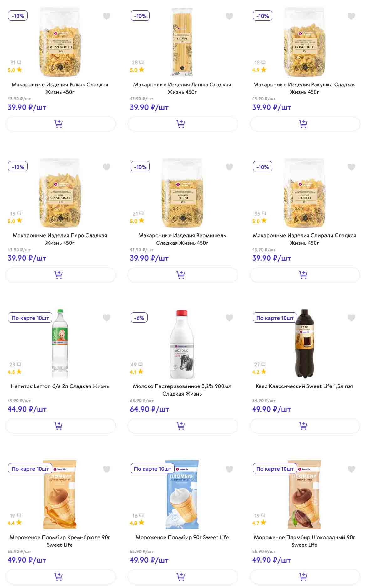
Task: Favorite the Рожок pasta with heart
Action: tap(107, 16)
